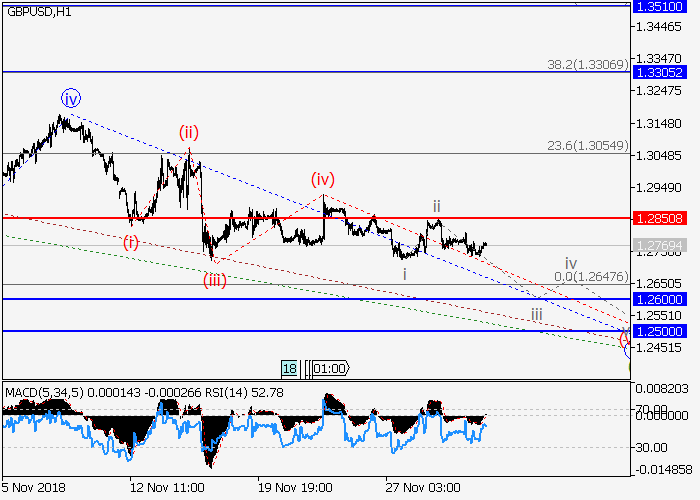Click the blue circled iv wave label
This screenshot has width=700, height=500.
point(70,98)
